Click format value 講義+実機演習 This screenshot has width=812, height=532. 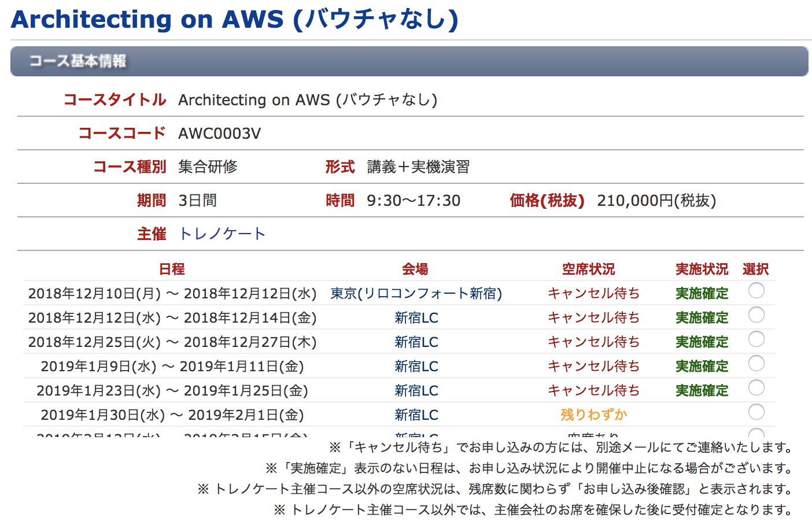418,167
